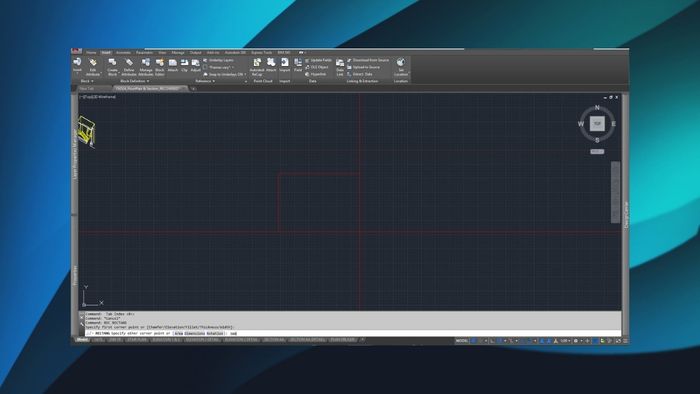Open the status bar customization menu
Screen dimensions: 700x394
[625, 341]
